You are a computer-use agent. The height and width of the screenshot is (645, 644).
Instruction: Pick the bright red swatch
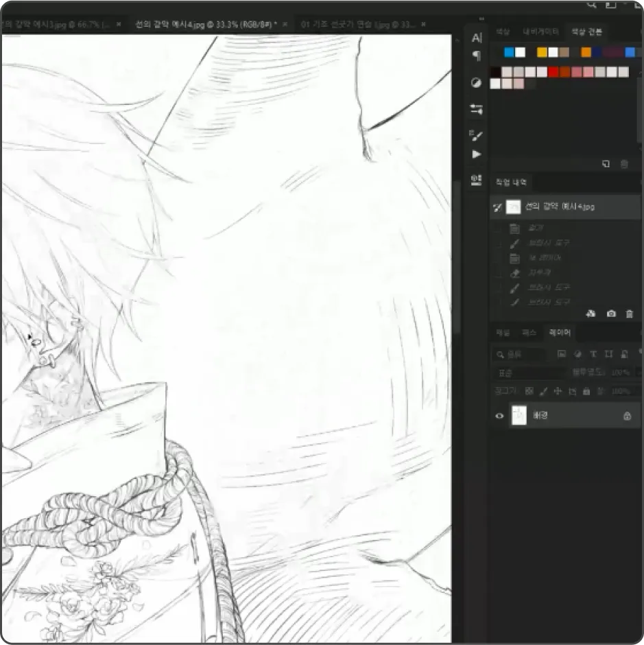coord(553,72)
